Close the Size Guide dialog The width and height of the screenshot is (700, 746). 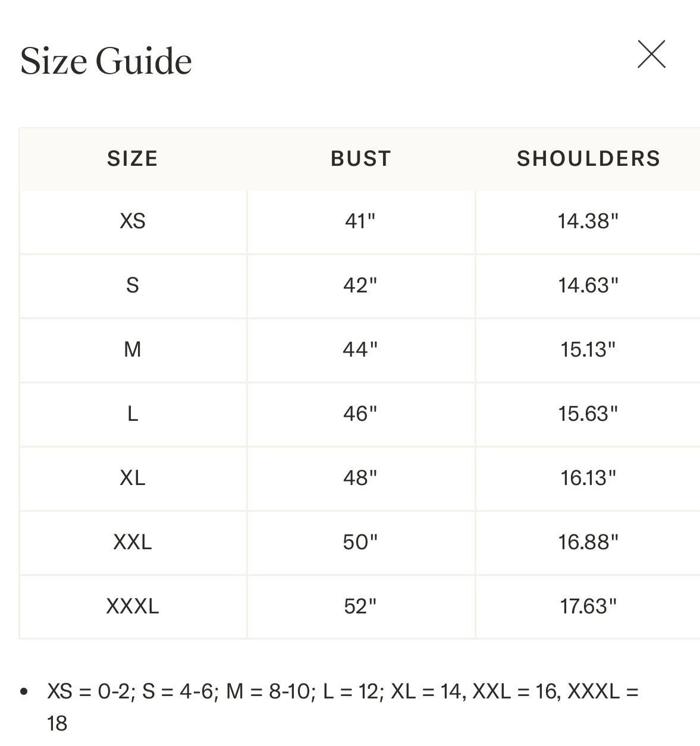click(x=651, y=54)
